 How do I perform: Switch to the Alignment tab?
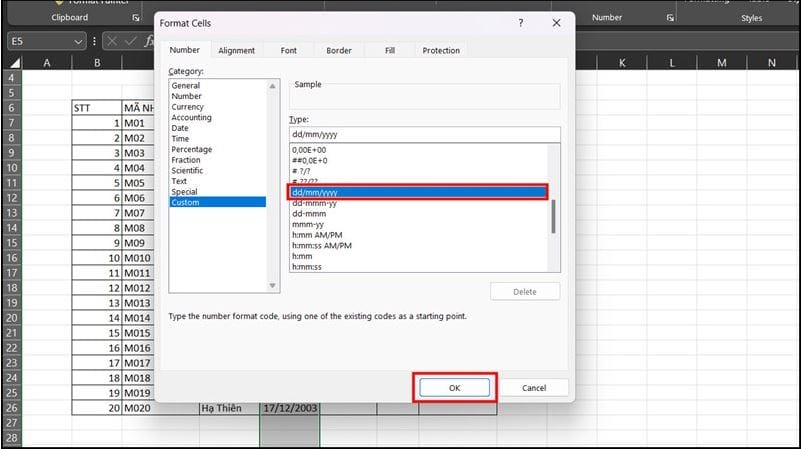tap(236, 50)
